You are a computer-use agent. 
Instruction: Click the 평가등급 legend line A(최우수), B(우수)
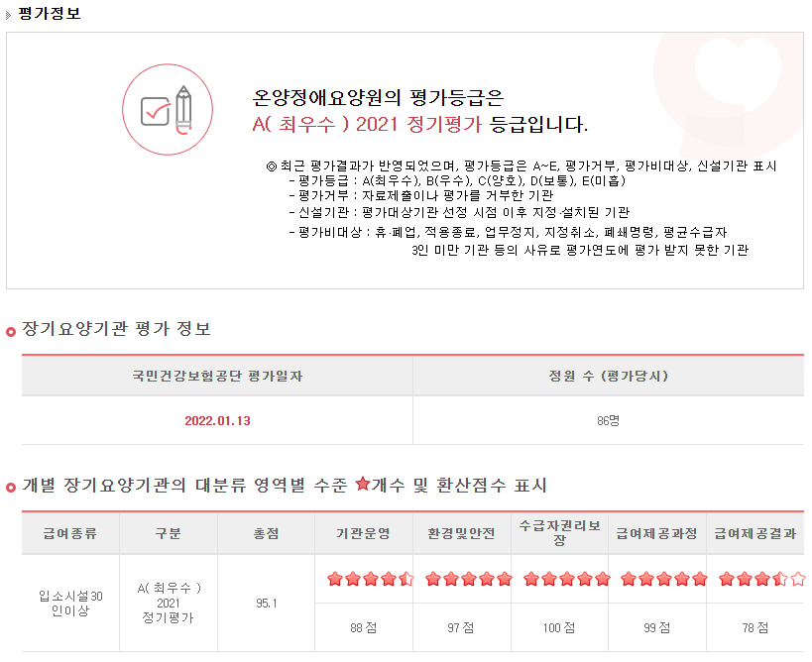457,180
